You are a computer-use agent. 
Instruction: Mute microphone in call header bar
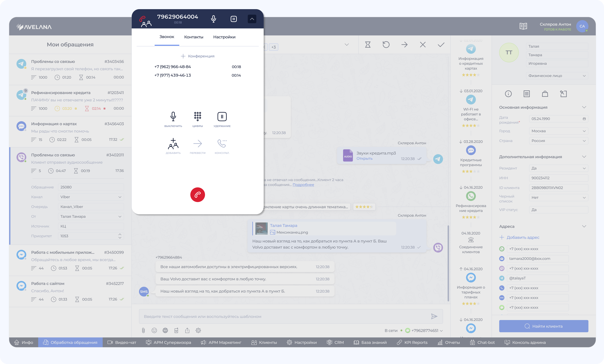[214, 19]
